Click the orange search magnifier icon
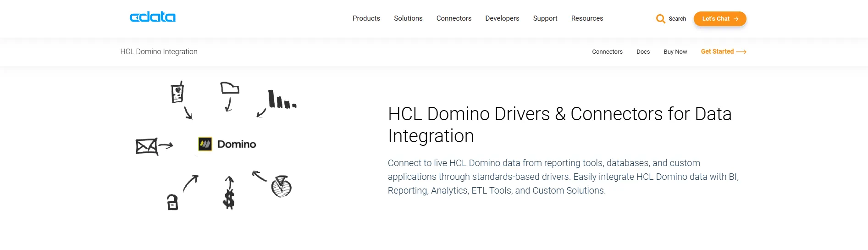The image size is (868, 250). (x=660, y=19)
